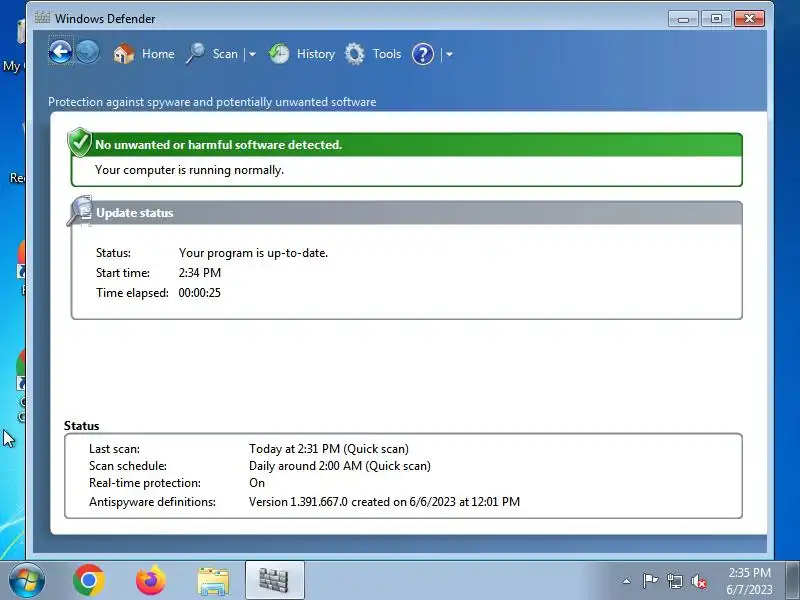This screenshot has height=600, width=800.
Task: Select 'Daily around 2:00 AM (Quick scan)' text
Action: coord(340,466)
